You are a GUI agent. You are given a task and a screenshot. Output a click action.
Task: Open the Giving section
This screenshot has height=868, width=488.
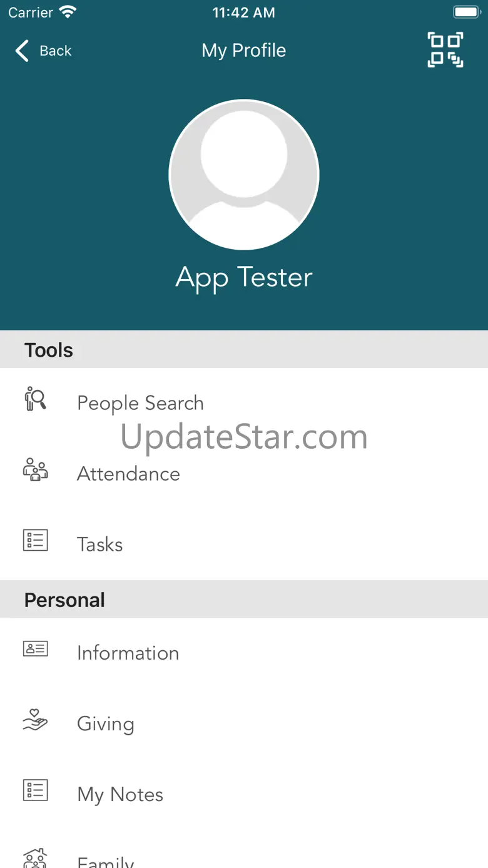coord(244,723)
